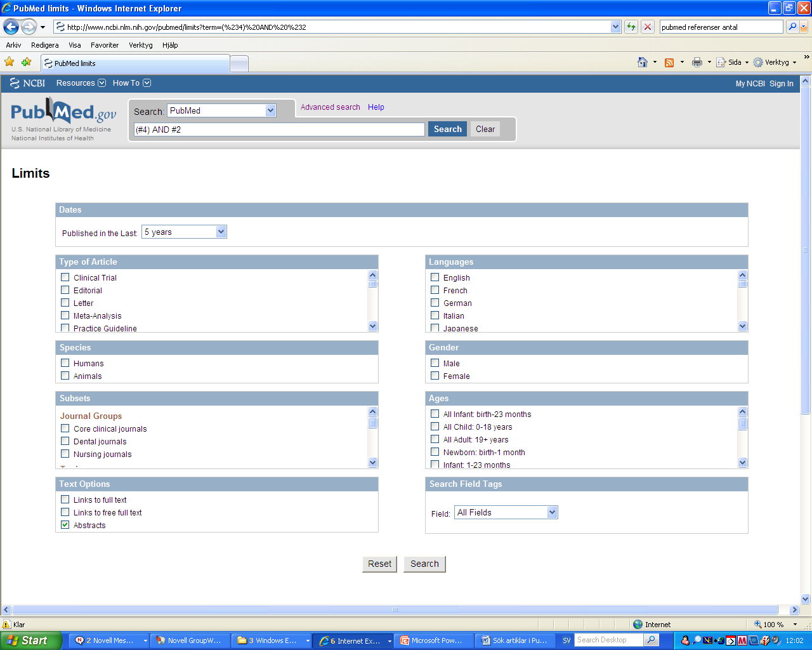Click the blue Search button

point(447,129)
